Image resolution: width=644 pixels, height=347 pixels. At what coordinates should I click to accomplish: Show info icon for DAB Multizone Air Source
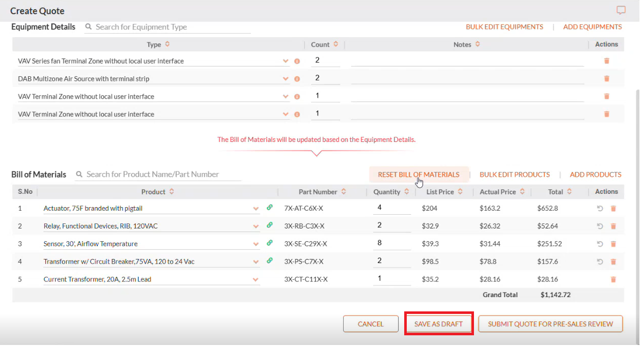[x=297, y=79]
